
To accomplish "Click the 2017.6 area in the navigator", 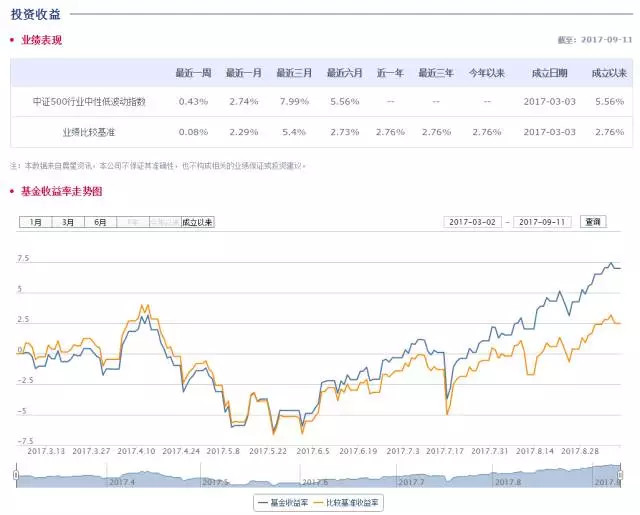I will (315, 482).
